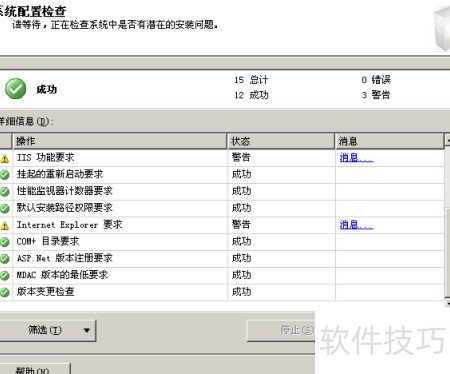Screen dimensions: 450x374
Task: Open the 消息 link for IIS 功能要求
Action: 356,158
